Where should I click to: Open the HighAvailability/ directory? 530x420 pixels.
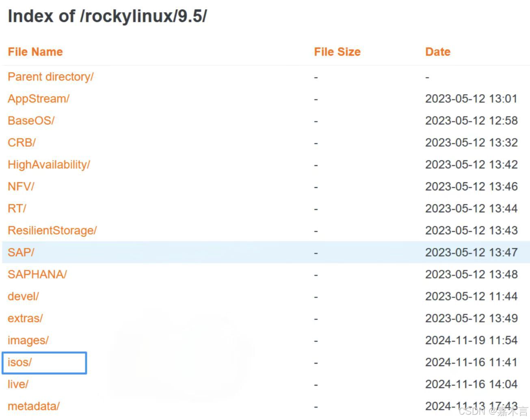pyautogui.click(x=49, y=164)
